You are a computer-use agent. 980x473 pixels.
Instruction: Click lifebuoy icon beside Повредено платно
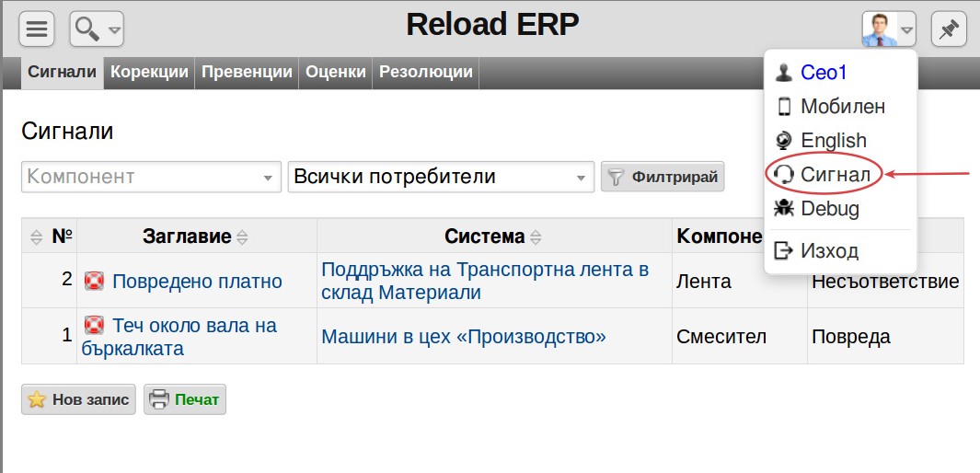[95, 281]
